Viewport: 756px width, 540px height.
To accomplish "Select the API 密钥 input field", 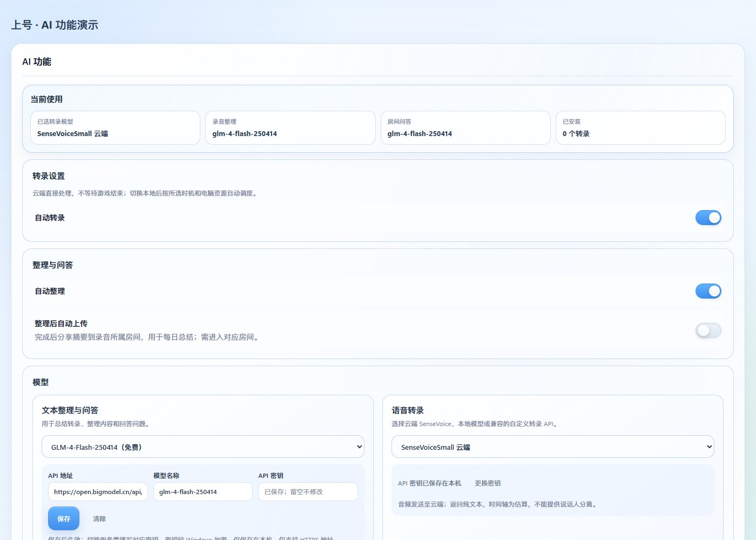I will coord(308,492).
